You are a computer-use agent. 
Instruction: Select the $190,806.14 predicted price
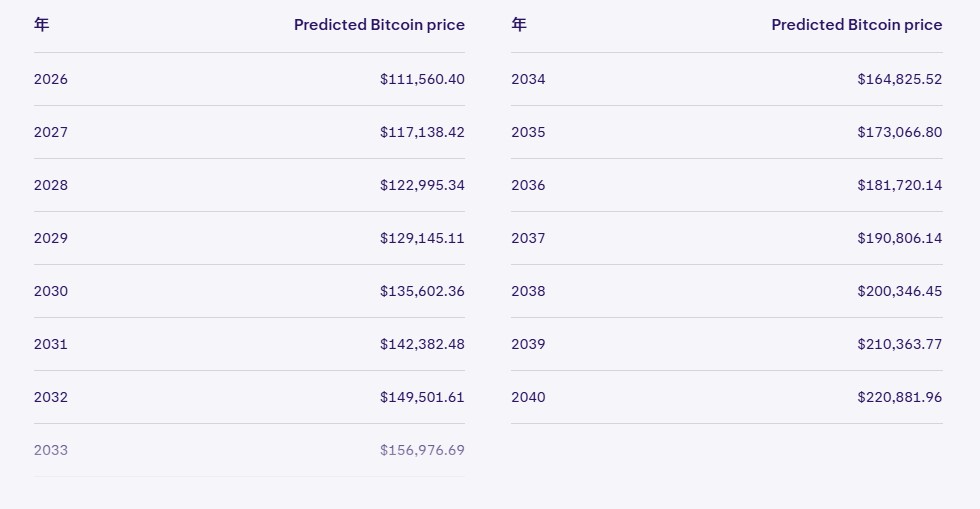pyautogui.click(x=899, y=238)
